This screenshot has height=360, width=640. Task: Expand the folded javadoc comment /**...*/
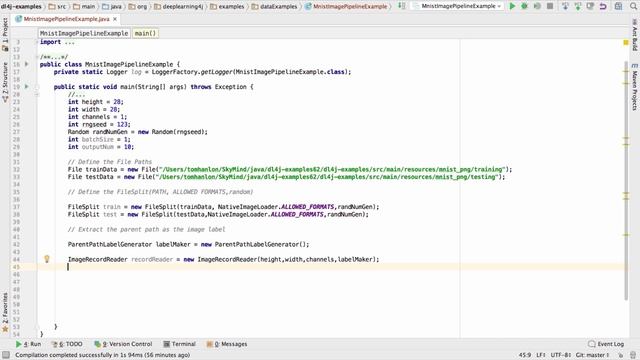(x=37, y=57)
